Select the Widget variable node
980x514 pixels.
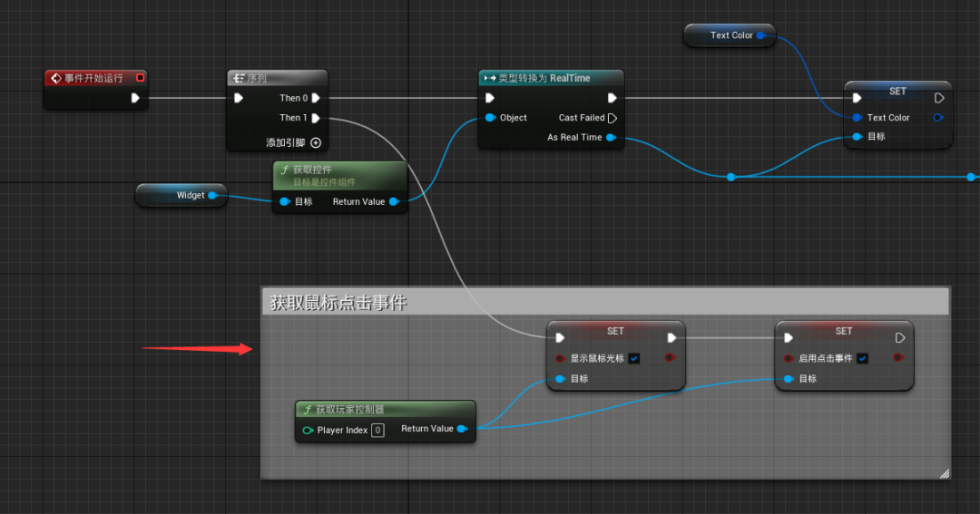(181, 196)
